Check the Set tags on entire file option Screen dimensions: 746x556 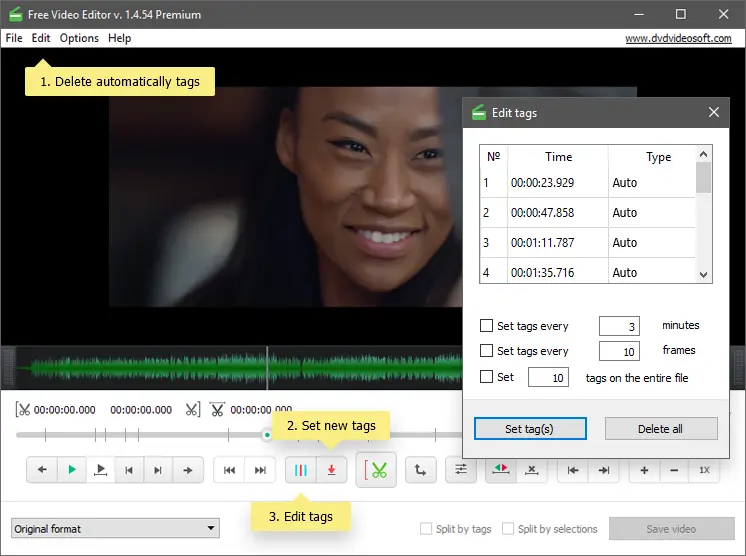coord(487,377)
